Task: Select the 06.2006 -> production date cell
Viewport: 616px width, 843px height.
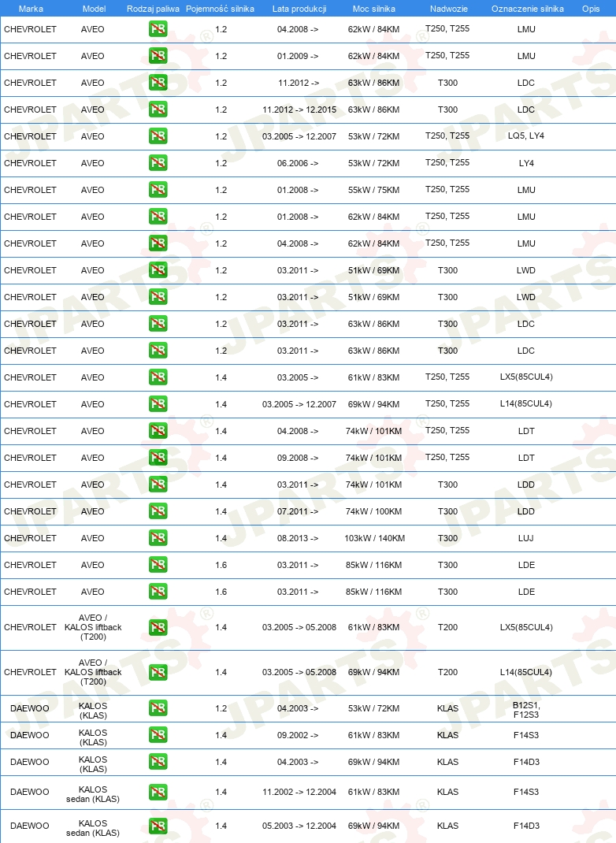Action: [x=298, y=163]
